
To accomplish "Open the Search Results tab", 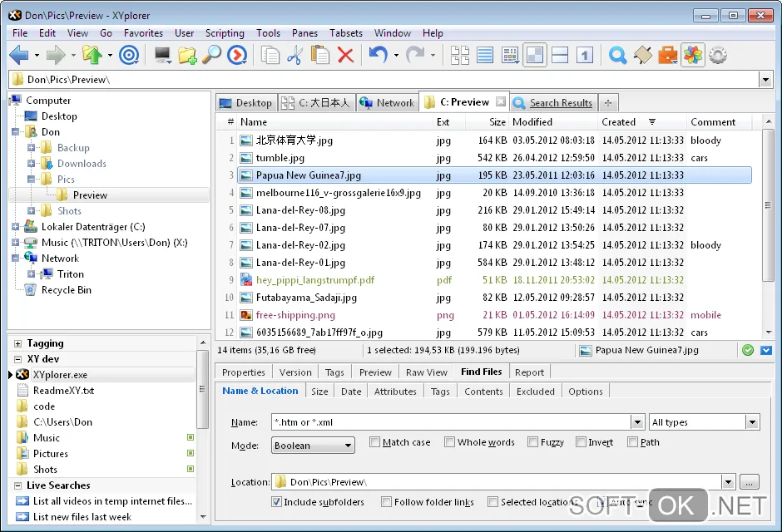I will 553,102.
